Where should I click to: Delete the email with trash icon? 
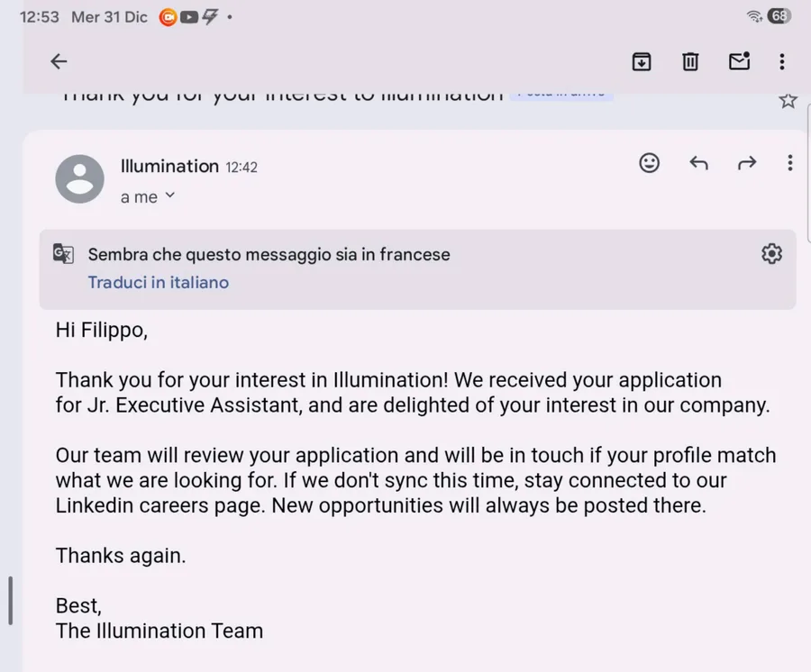(690, 61)
